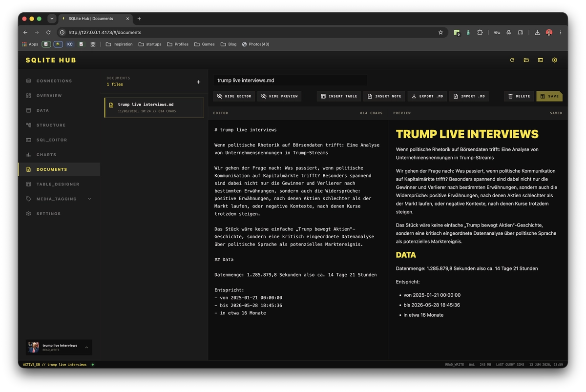Open the tab search dropdown arrow
The image size is (586, 392).
(x=52, y=19)
